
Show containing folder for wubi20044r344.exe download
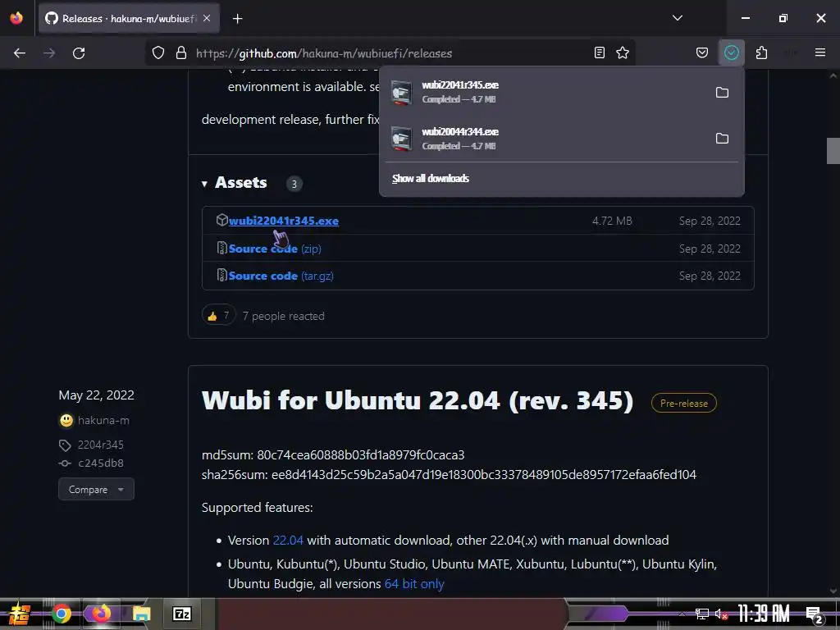point(722,138)
